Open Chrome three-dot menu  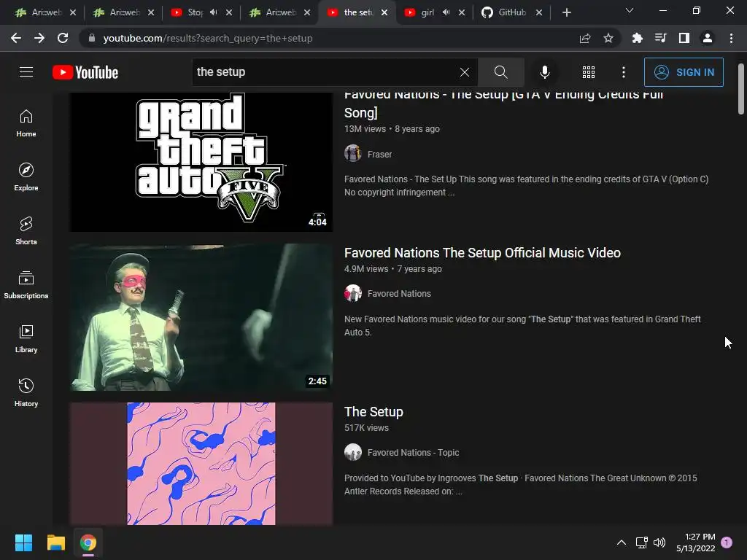pos(731,38)
